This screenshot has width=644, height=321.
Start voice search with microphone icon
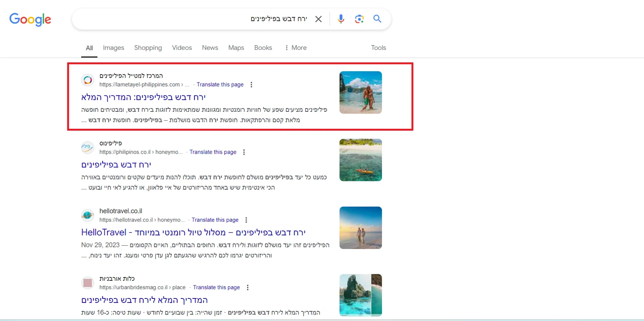click(341, 19)
